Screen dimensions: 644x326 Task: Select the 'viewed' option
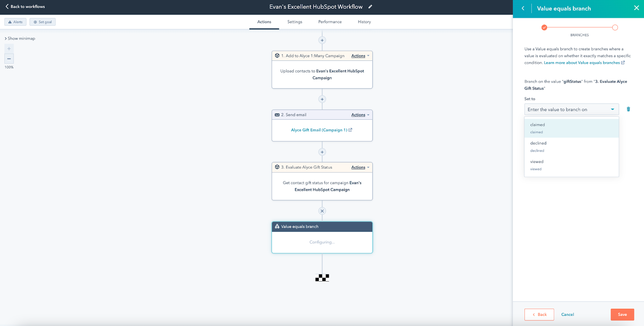572,165
